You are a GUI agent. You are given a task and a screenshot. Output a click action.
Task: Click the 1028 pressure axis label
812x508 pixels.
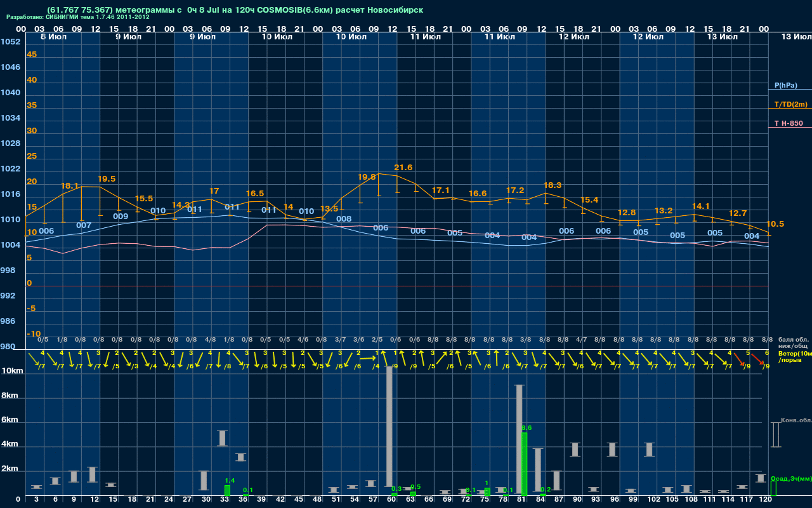10,144
